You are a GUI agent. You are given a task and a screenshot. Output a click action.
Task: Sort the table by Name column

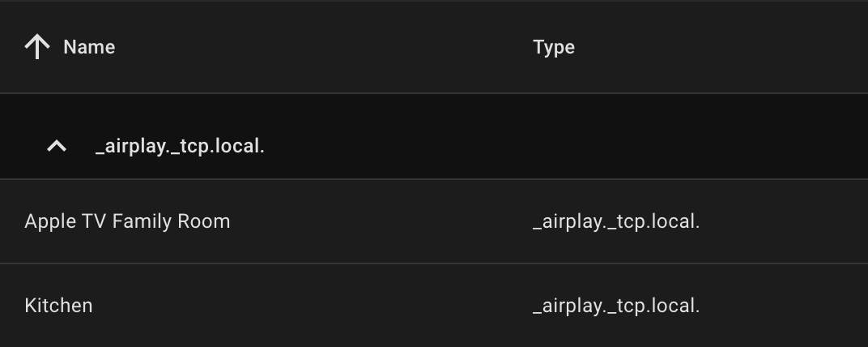click(89, 47)
